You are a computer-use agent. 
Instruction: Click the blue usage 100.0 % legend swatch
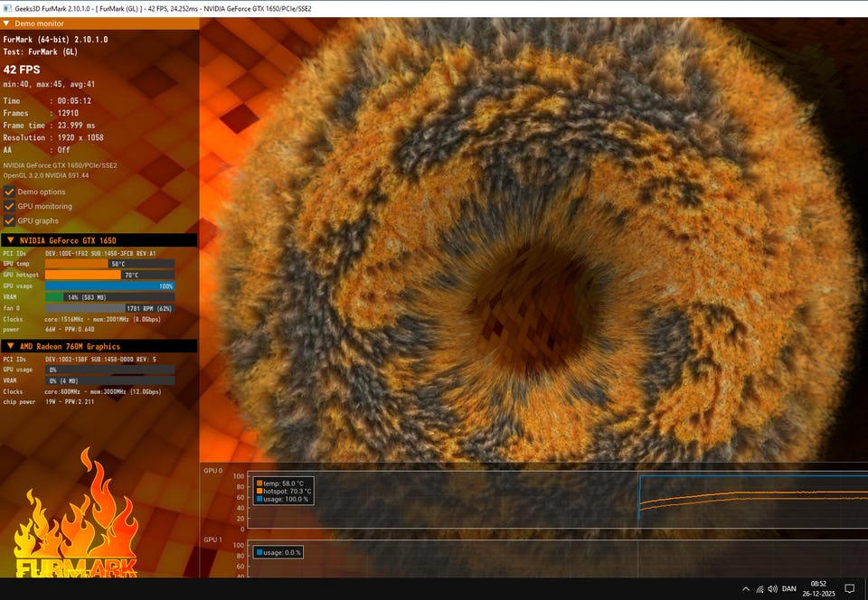259,499
